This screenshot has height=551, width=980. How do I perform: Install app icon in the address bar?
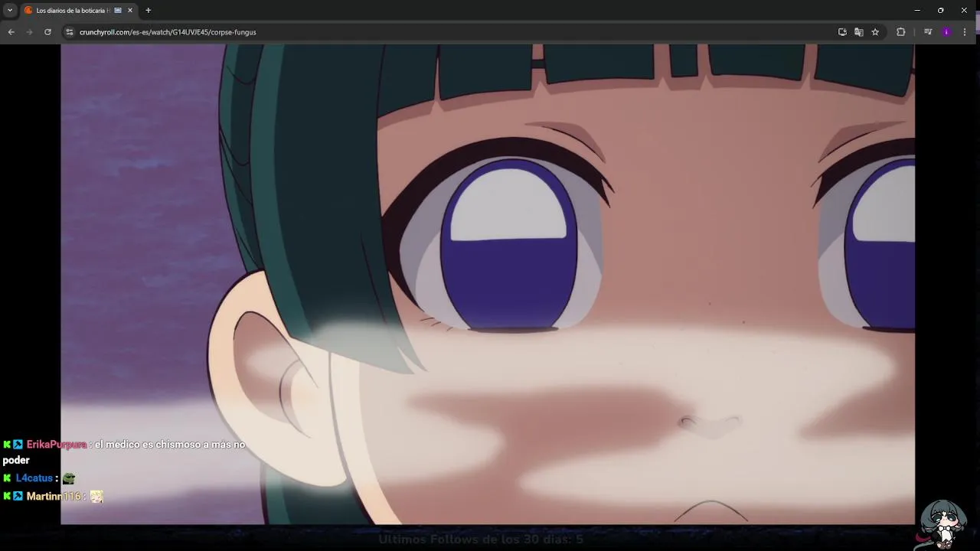[842, 32]
